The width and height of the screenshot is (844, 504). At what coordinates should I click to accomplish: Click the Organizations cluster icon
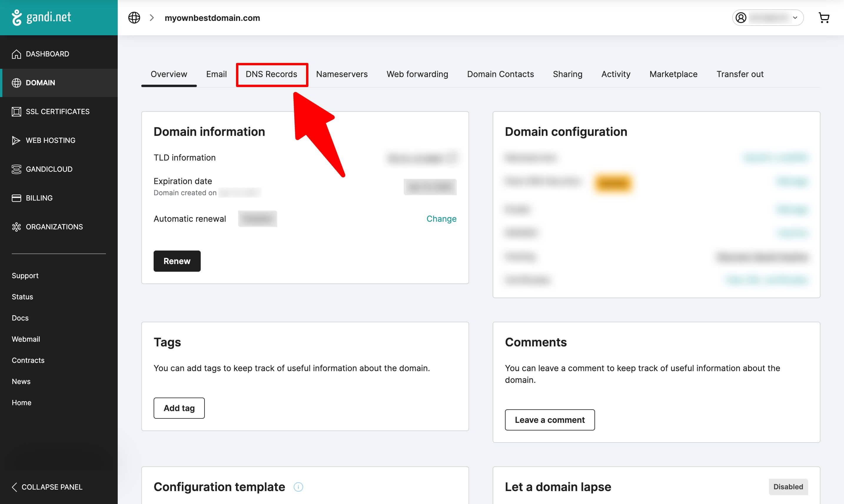point(16,227)
